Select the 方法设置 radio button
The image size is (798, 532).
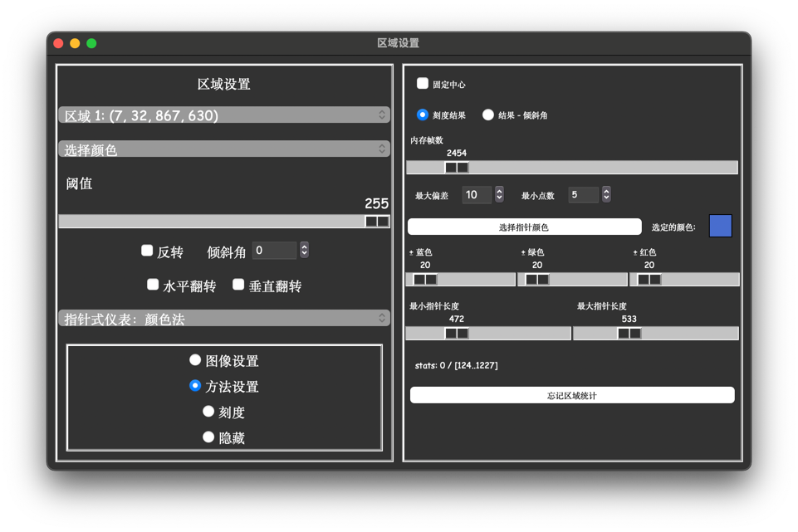click(x=195, y=386)
